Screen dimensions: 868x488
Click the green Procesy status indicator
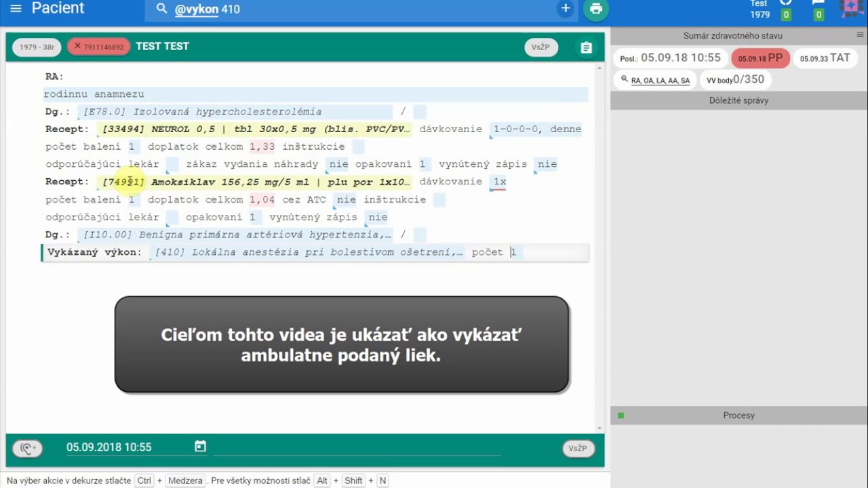(x=620, y=415)
